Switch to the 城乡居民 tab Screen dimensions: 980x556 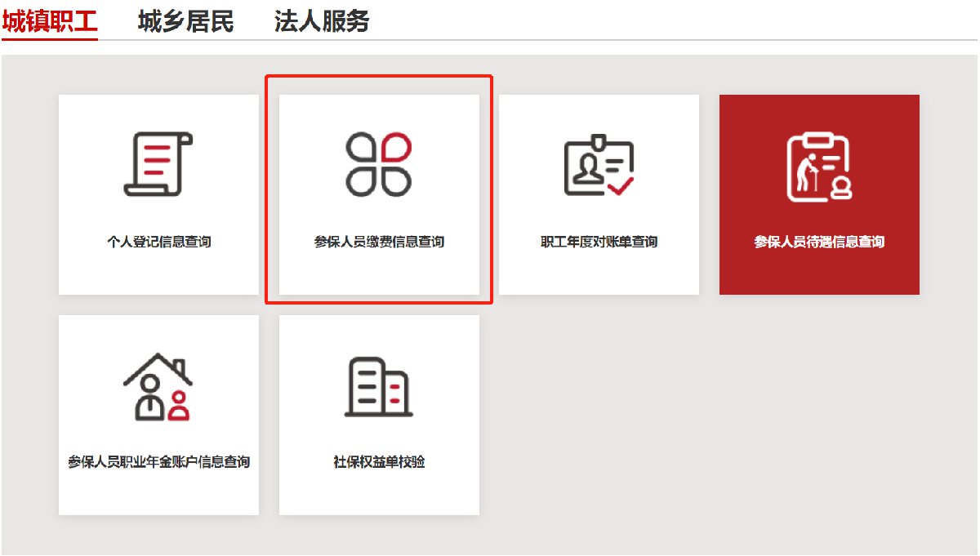(185, 21)
